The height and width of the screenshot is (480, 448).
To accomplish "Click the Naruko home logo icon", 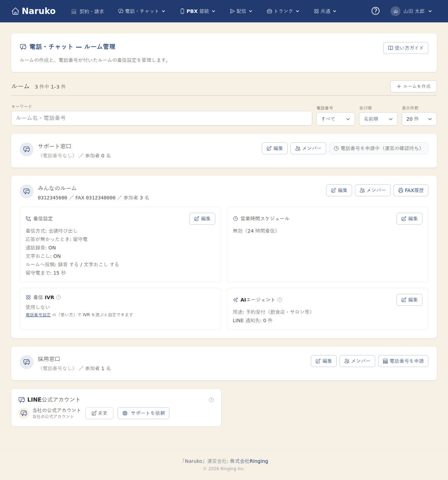I will click(x=15, y=11).
